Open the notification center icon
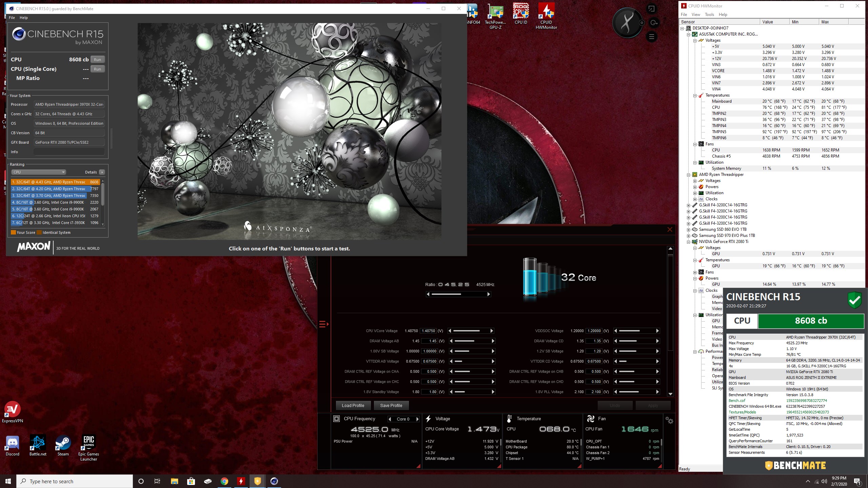868x488 pixels. tap(857, 481)
